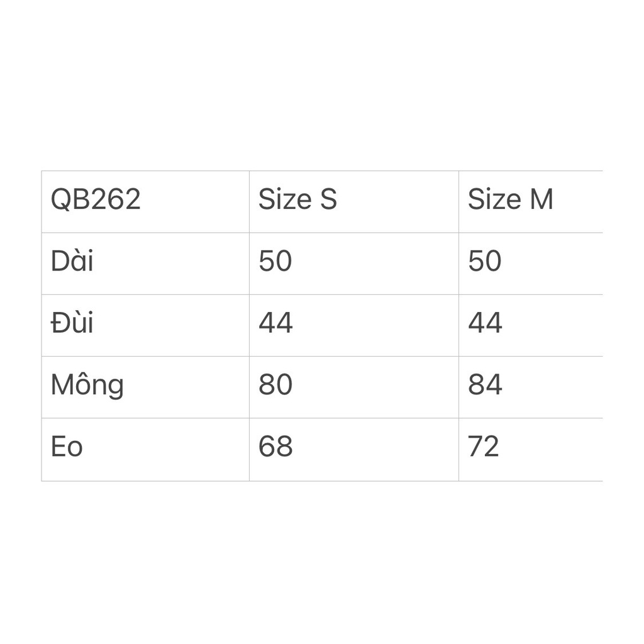Select the Size M column header

pyautogui.click(x=510, y=200)
